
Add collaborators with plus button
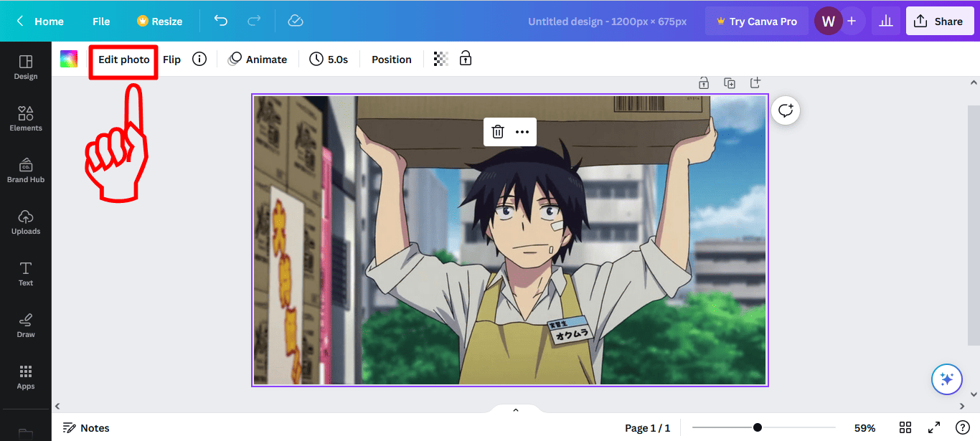tap(852, 22)
